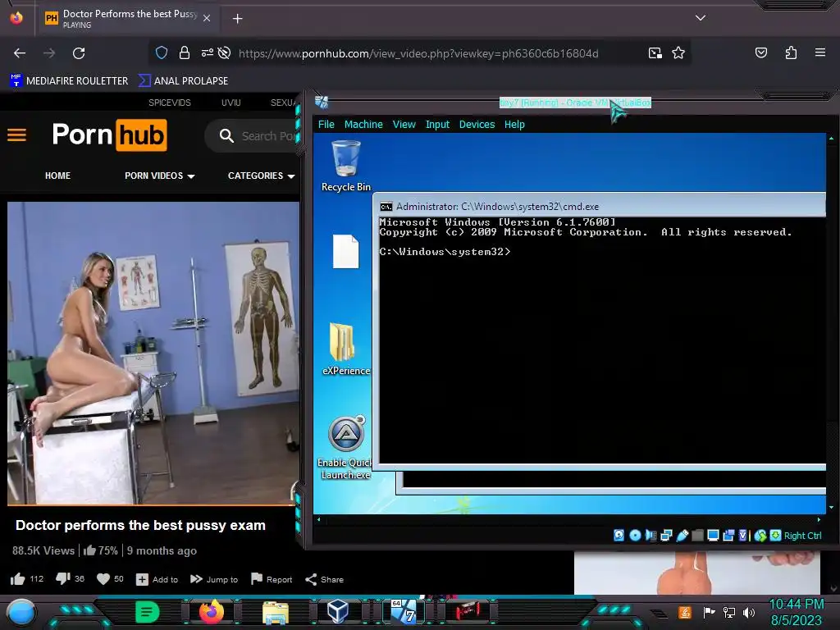Open the green taskbar app icon
The image size is (840, 630).
[147, 612]
